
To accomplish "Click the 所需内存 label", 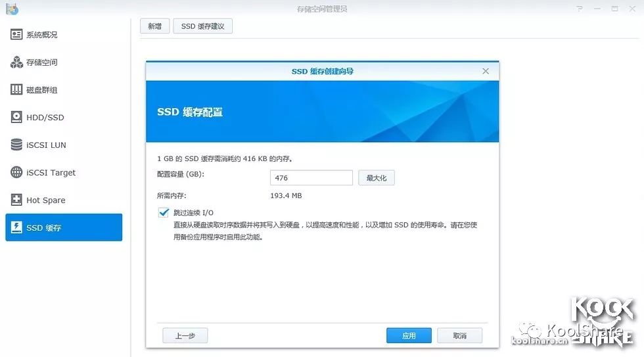I will pyautogui.click(x=172, y=195).
